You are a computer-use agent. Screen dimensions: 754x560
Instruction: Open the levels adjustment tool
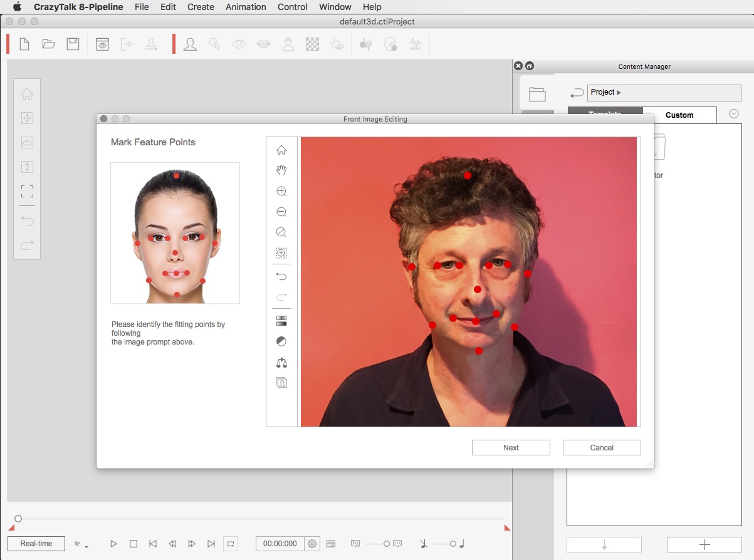point(281,321)
